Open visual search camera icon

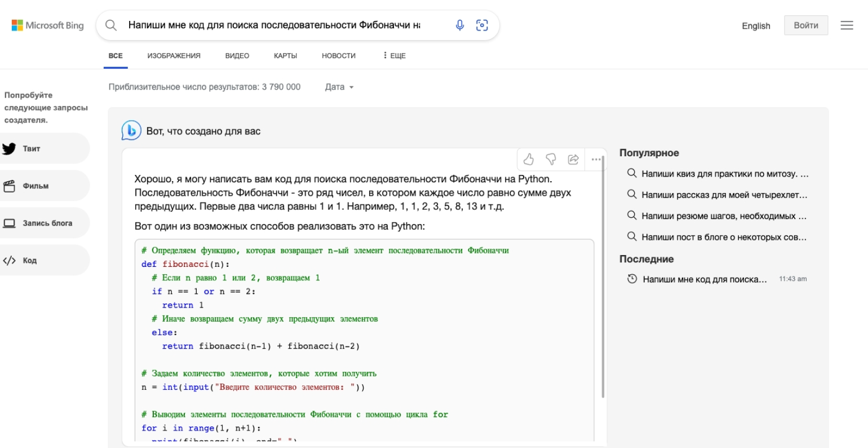click(482, 25)
